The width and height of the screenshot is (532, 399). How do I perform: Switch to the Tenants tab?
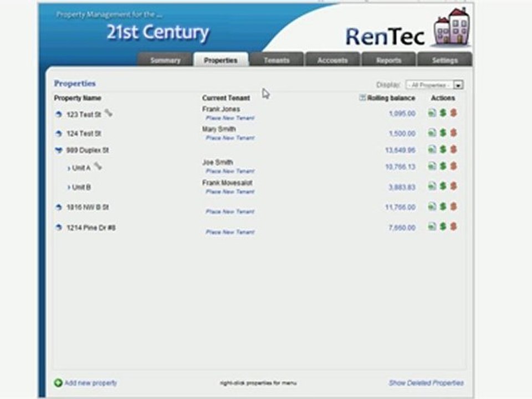coord(277,60)
